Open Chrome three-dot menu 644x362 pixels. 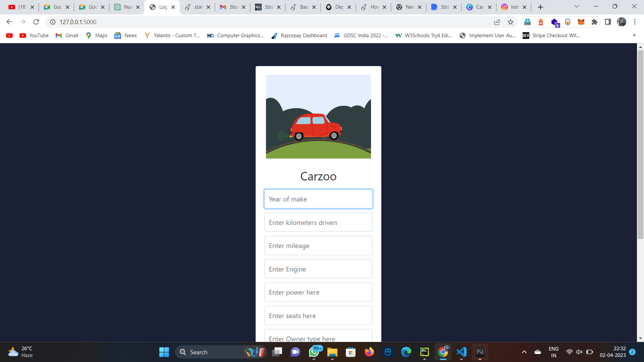click(635, 22)
